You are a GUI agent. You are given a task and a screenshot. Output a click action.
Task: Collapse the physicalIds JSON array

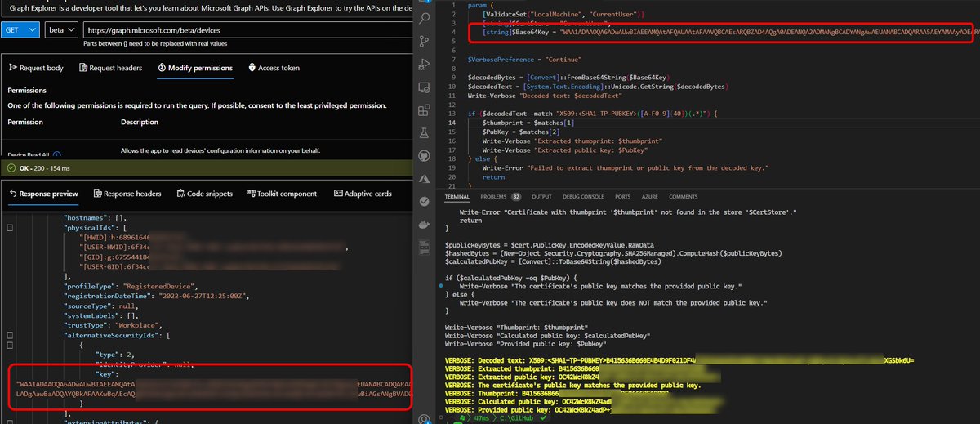tap(9, 227)
